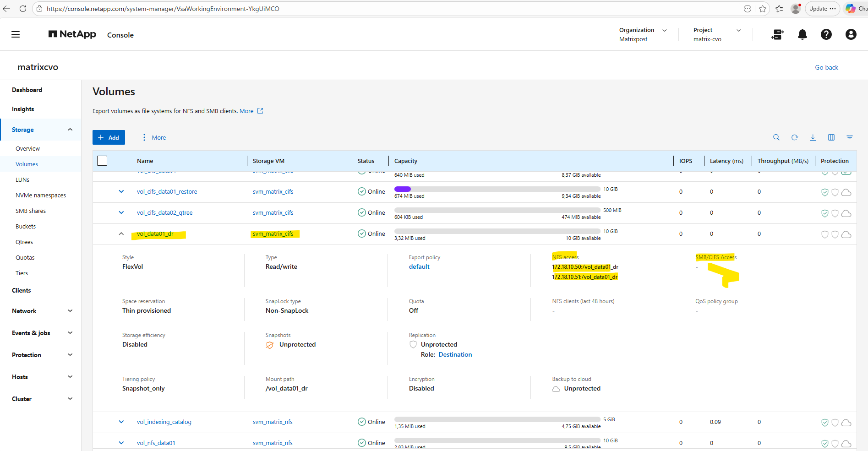The height and width of the screenshot is (451, 868).
Task: Open SMB shares in the sidebar
Action: coord(31,211)
